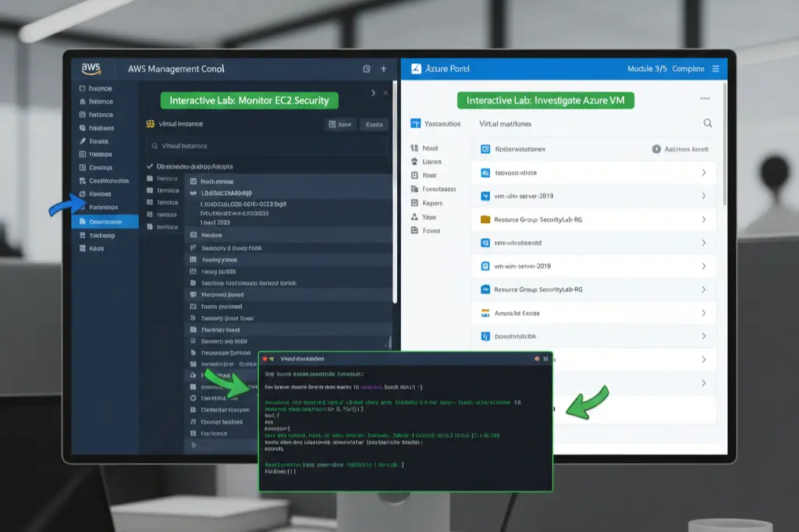Toggle the info badge on the first Azure row
The width and height of the screenshot is (799, 532).
point(657,149)
